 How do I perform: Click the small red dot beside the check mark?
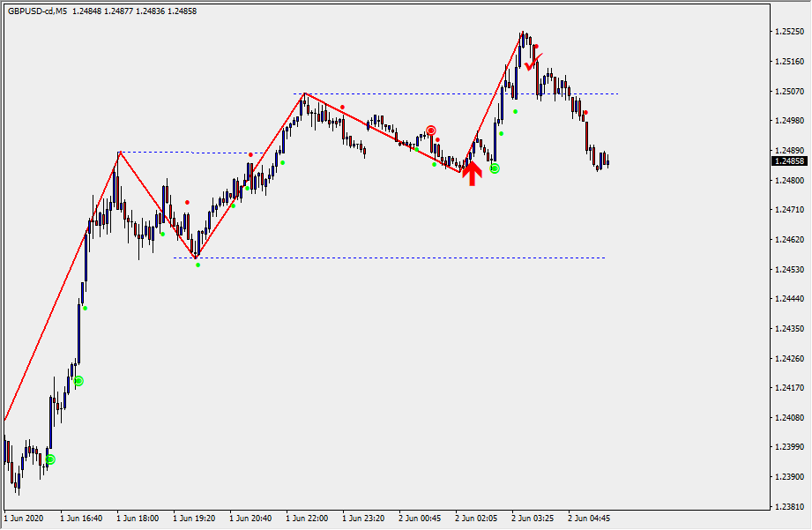(x=536, y=47)
